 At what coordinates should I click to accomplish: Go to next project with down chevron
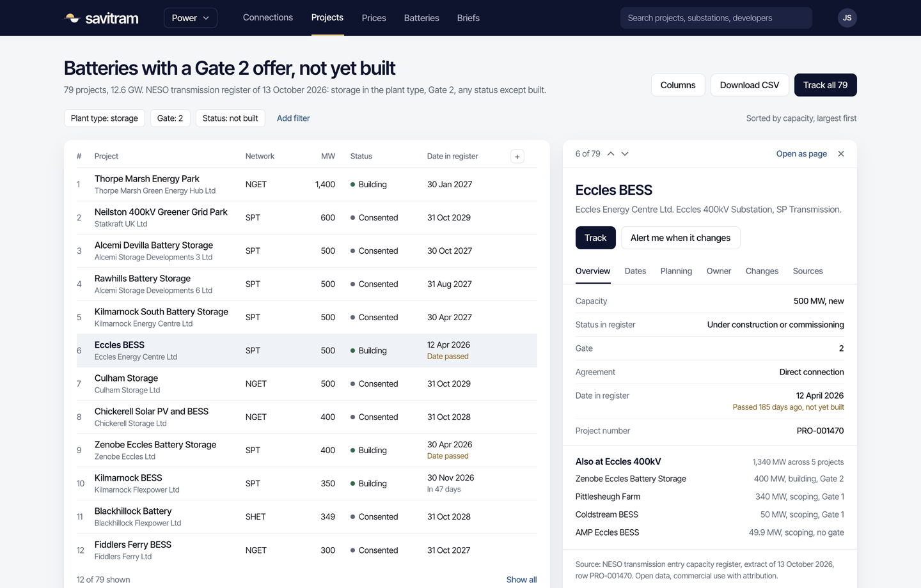pyautogui.click(x=625, y=154)
